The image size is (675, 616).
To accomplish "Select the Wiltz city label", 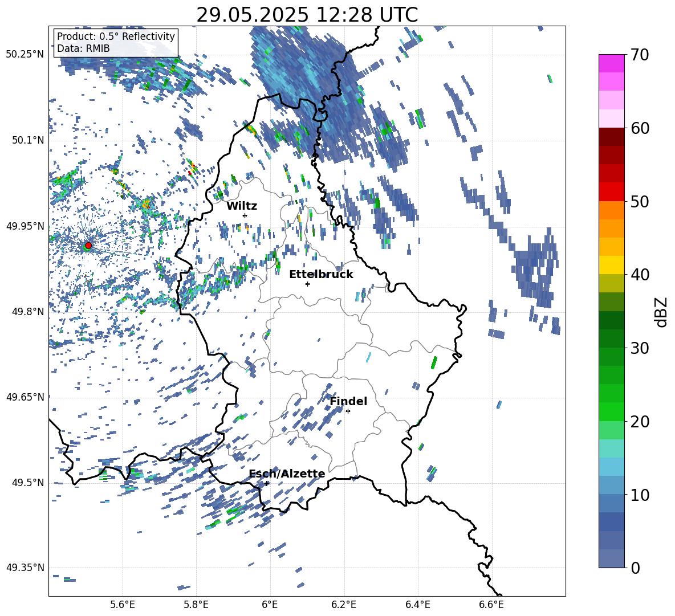I will 242,206.
